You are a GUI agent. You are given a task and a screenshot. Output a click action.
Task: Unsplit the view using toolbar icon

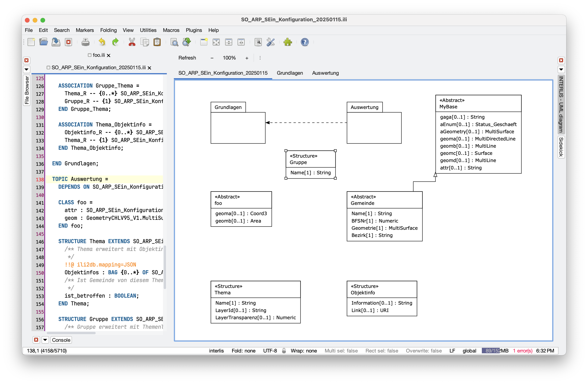click(216, 42)
